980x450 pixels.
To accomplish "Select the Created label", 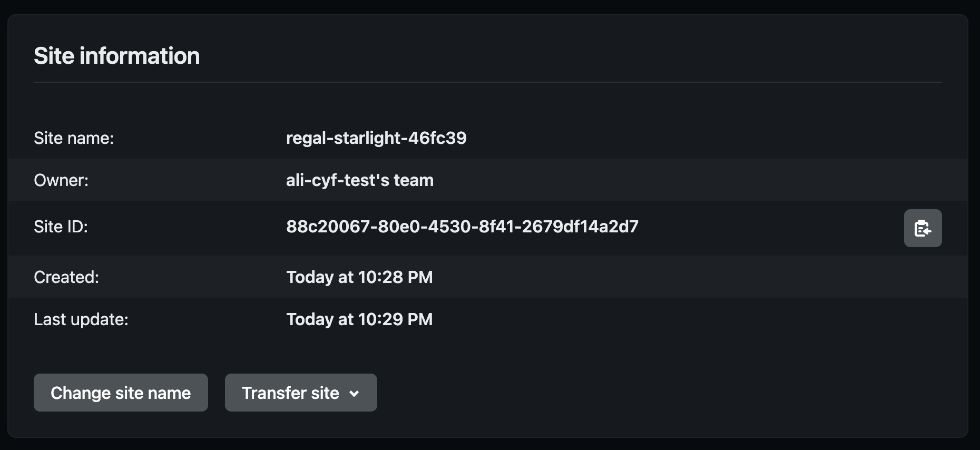I will tap(66, 277).
